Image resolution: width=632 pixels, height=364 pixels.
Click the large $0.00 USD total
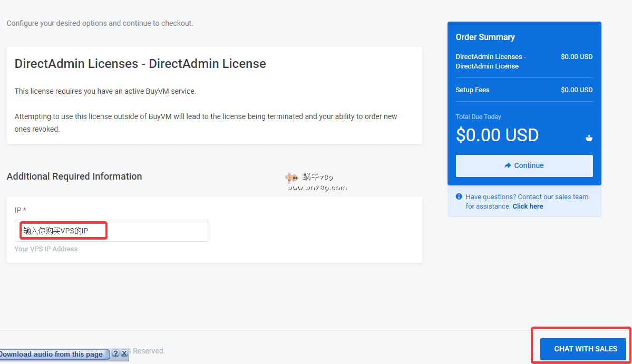497,135
